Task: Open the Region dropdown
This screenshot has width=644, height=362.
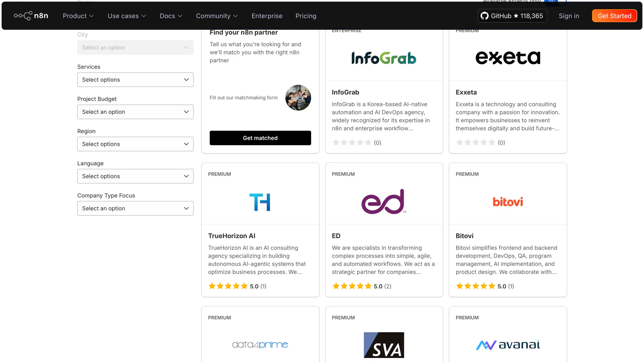Action: 135,144
